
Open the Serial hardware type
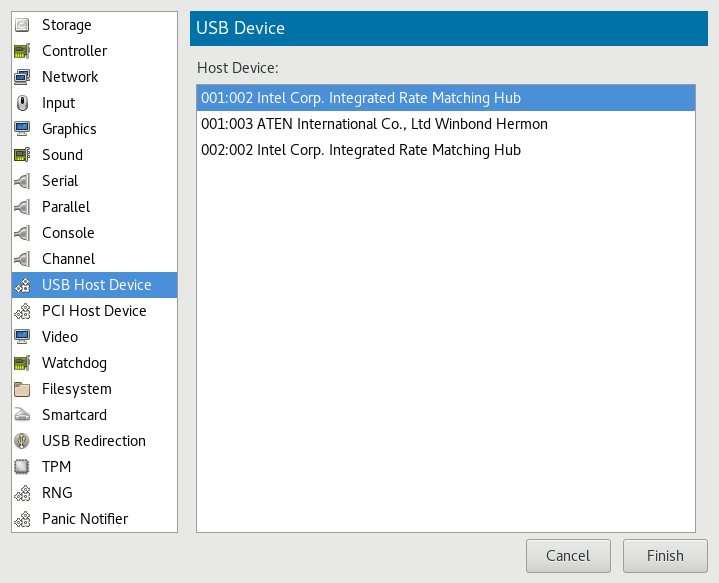pos(59,181)
